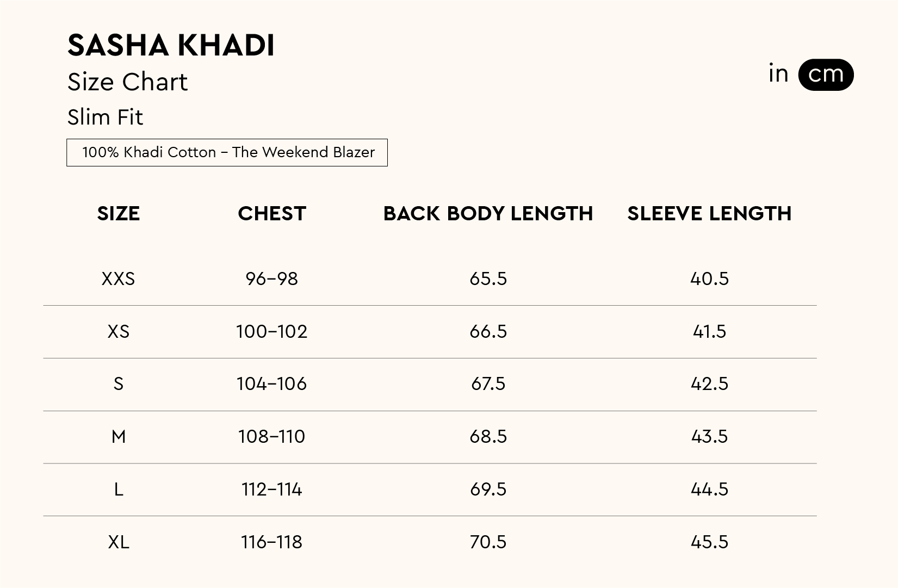
Task: Select the XL size row label
Action: point(119,542)
